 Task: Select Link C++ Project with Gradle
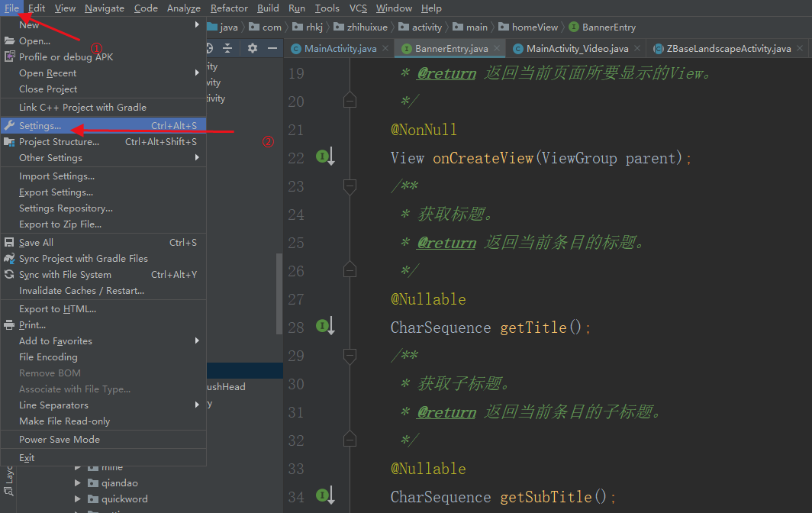coord(104,108)
